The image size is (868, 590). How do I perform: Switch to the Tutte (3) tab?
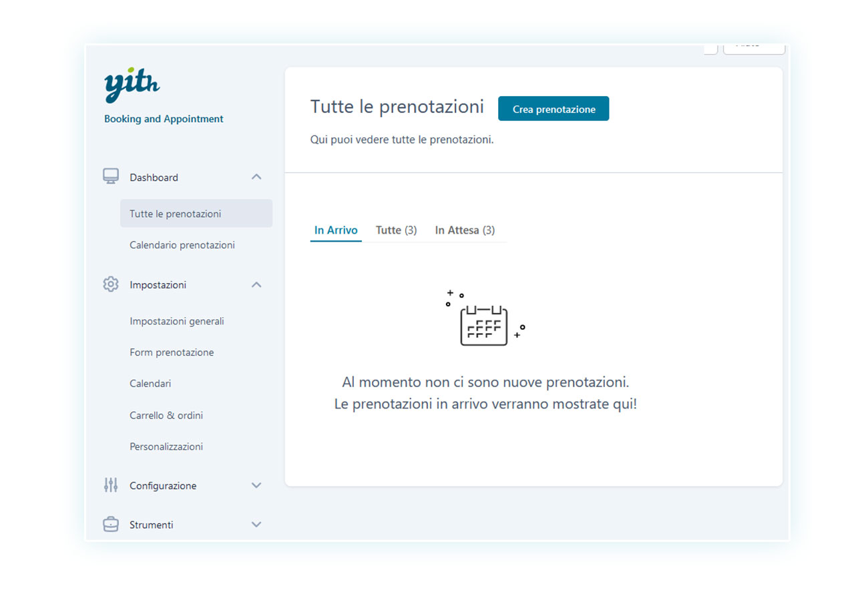point(396,230)
